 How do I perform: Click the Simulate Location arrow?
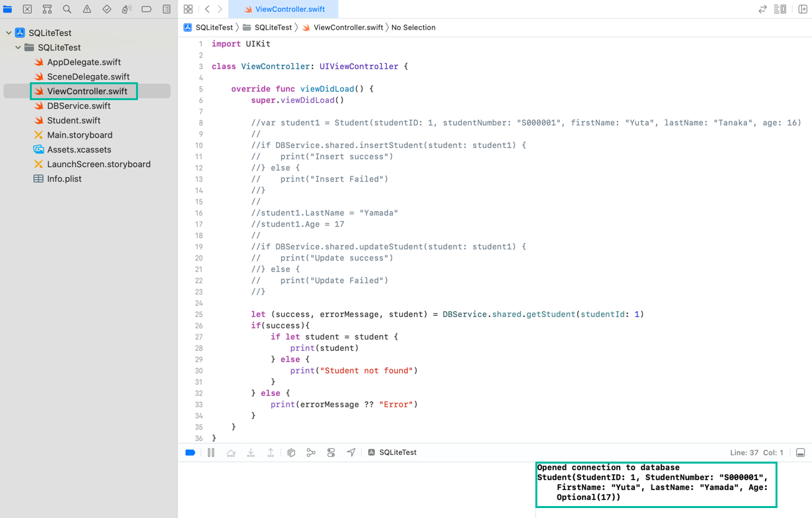click(x=351, y=452)
